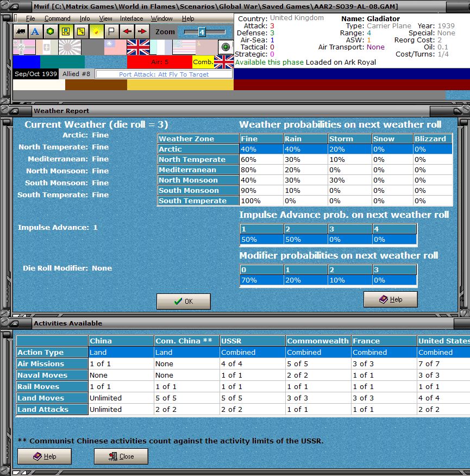
Task: Confirm the weather report with OK
Action: 184,302
